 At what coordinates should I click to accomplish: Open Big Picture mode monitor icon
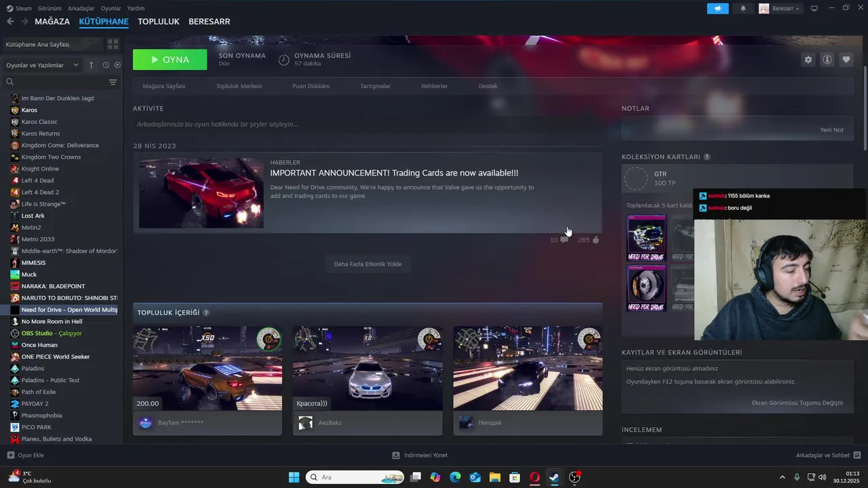pyautogui.click(x=814, y=8)
